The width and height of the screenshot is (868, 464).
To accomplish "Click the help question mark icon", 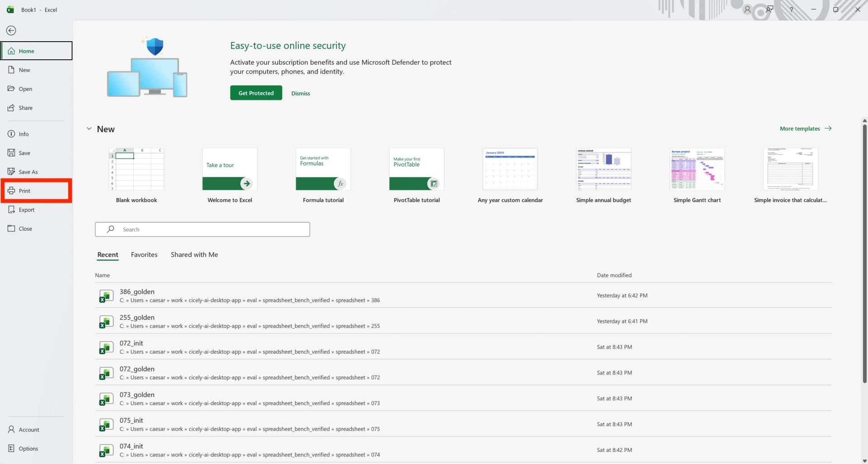I will coord(791,9).
